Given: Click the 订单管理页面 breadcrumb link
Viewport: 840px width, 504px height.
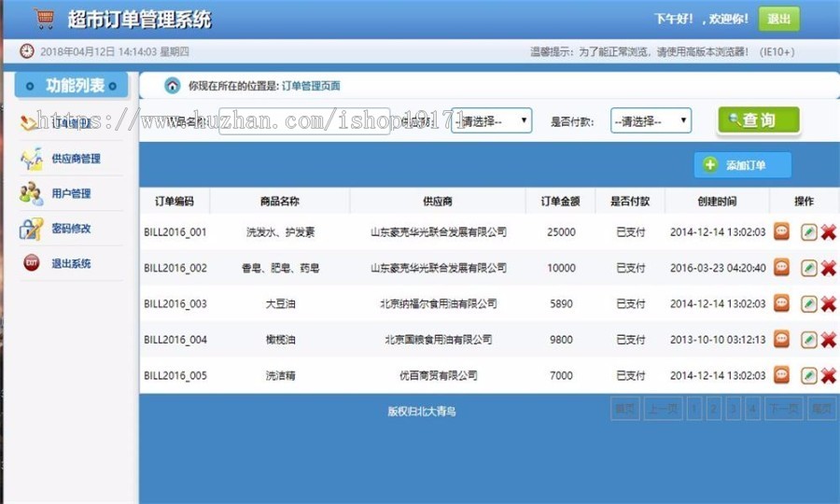Looking at the screenshot, I should (x=311, y=86).
